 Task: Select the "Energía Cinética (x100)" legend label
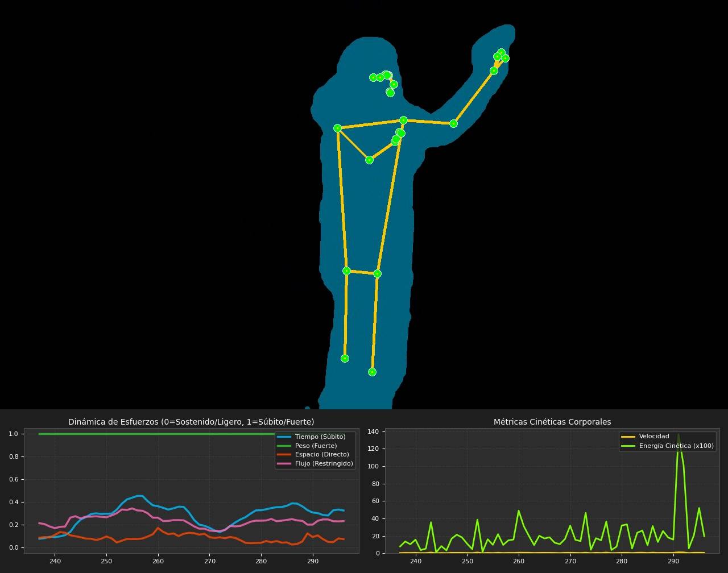coord(676,446)
